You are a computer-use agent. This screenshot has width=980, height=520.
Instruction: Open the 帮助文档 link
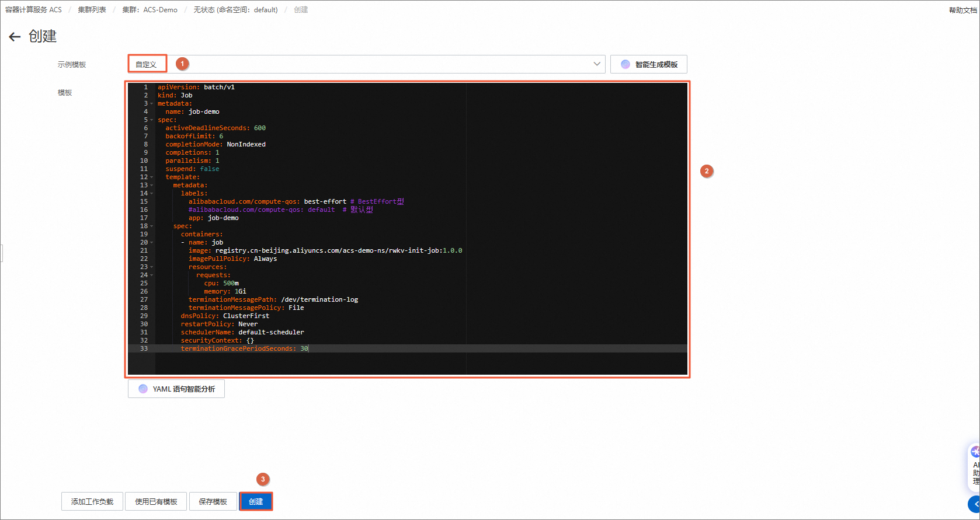pos(963,10)
